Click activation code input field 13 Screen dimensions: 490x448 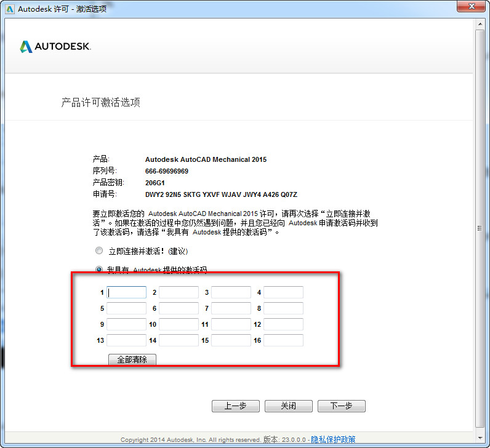coord(126,340)
